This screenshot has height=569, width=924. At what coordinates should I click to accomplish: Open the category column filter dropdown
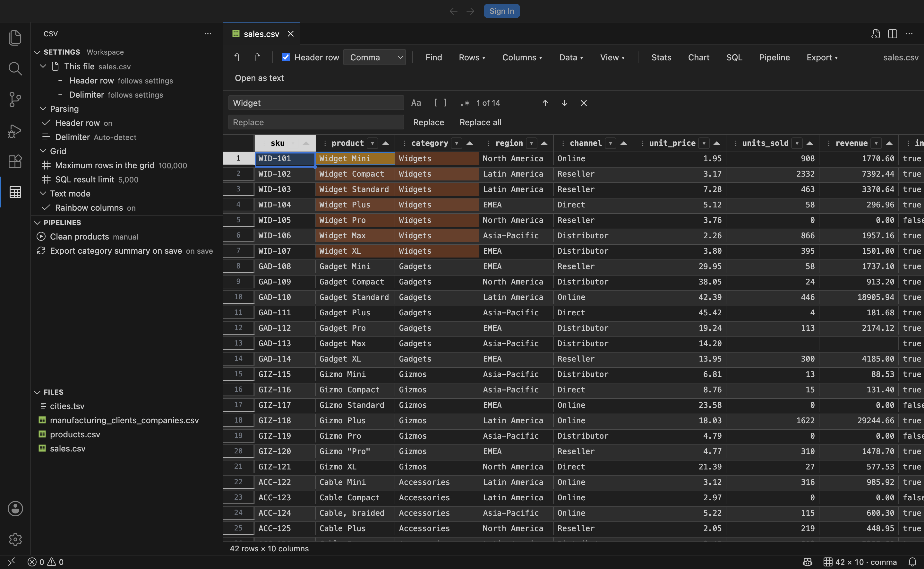click(x=456, y=143)
